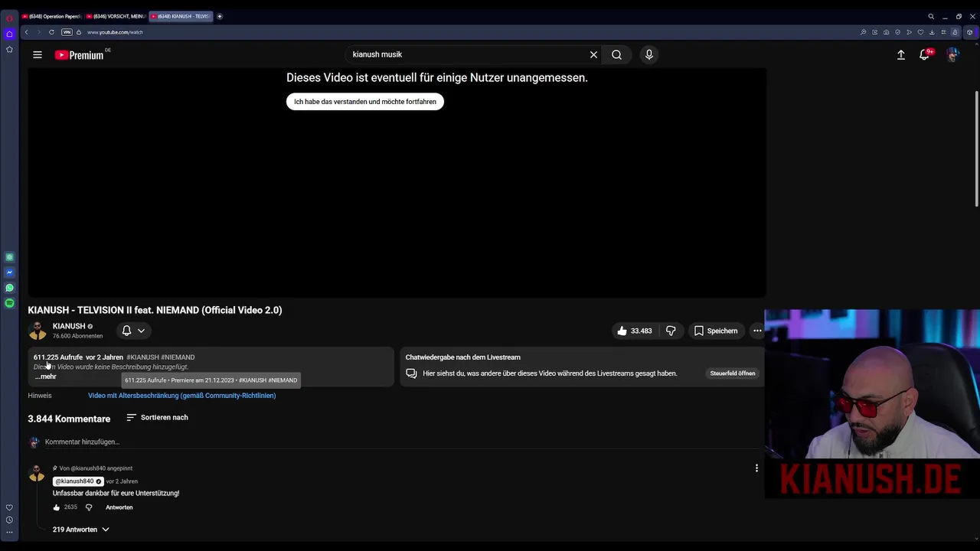980x551 pixels.
Task: Open the snapshot camera icon in address bar
Action: [x=886, y=32]
